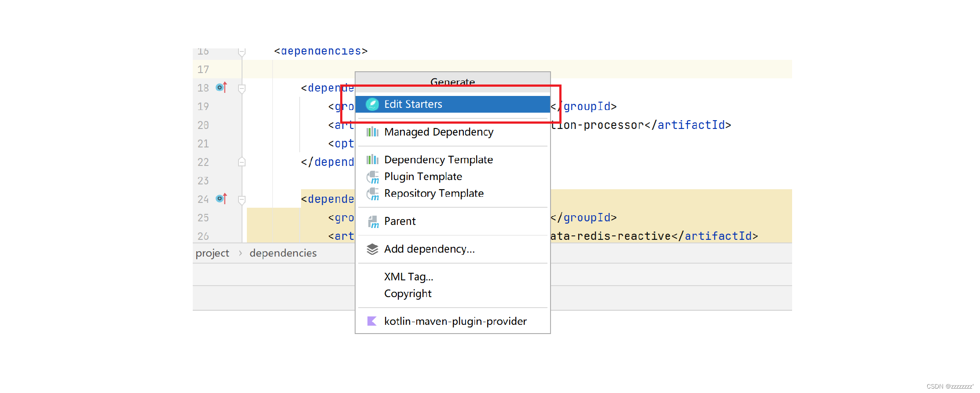The width and height of the screenshot is (980, 393).
Task: Click the project breadcrumb
Action: tap(213, 253)
